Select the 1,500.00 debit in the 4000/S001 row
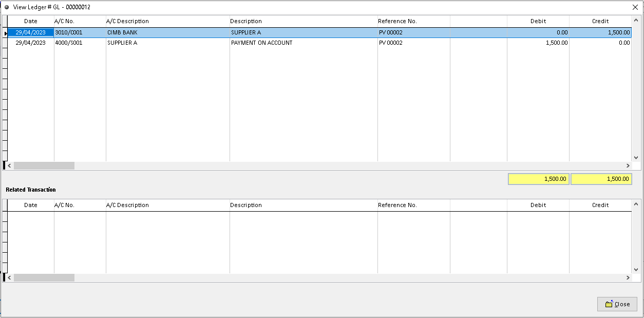This screenshot has width=644, height=318. pyautogui.click(x=538, y=43)
